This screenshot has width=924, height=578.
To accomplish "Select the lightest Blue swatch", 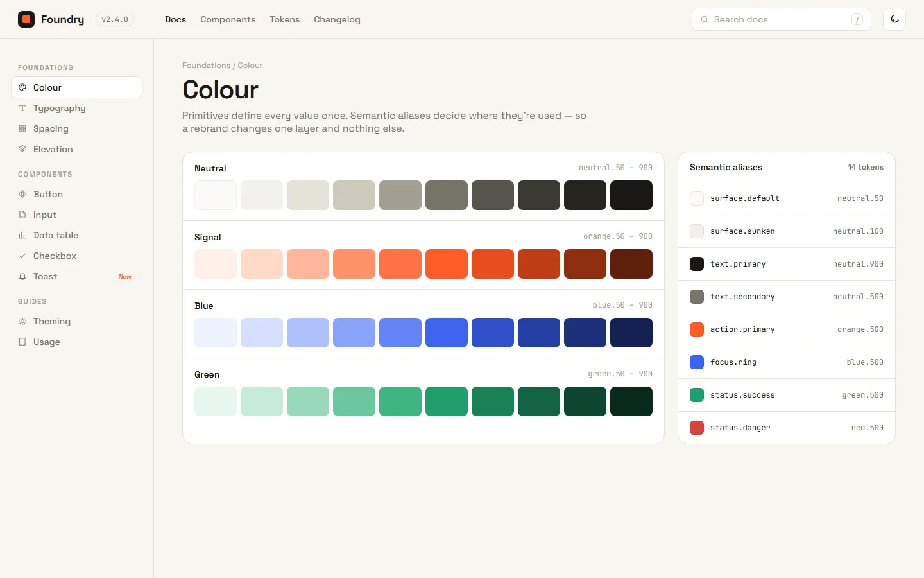I will [216, 333].
